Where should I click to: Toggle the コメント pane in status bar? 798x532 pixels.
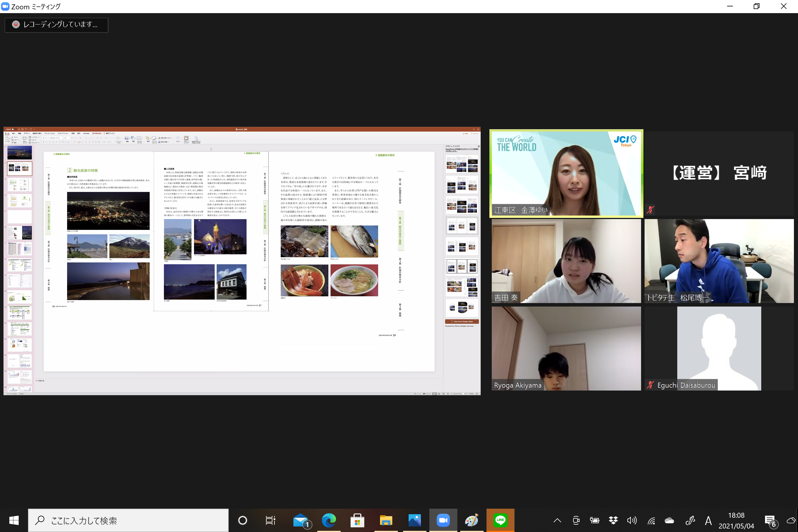[x=427, y=394]
